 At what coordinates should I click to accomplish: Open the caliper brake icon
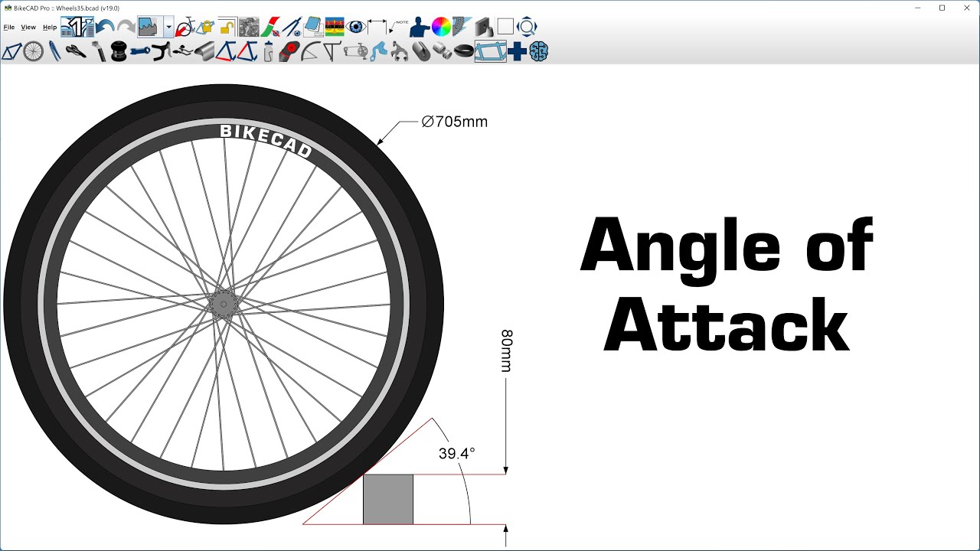(400, 51)
